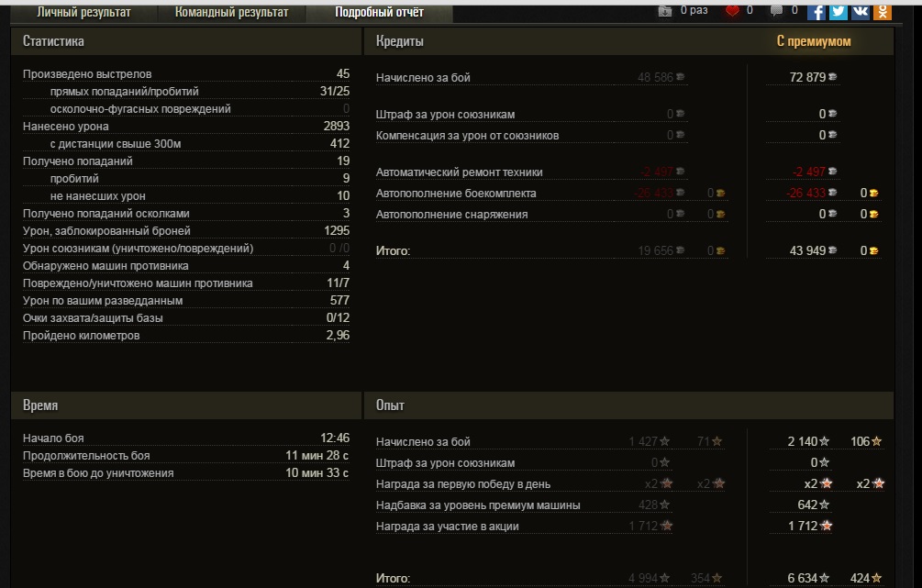Click the premium credits total 43 949
This screenshot has width=922, height=588.
808,250
